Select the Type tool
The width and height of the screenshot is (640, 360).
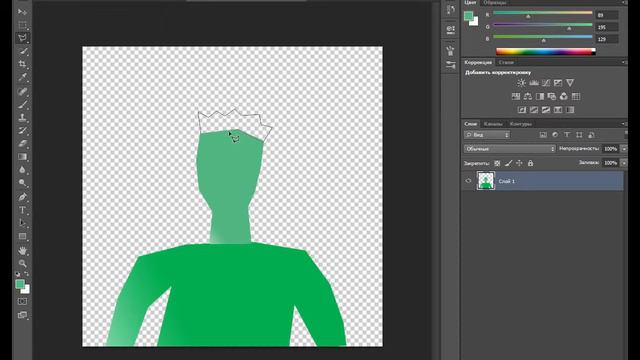pyautogui.click(x=22, y=210)
